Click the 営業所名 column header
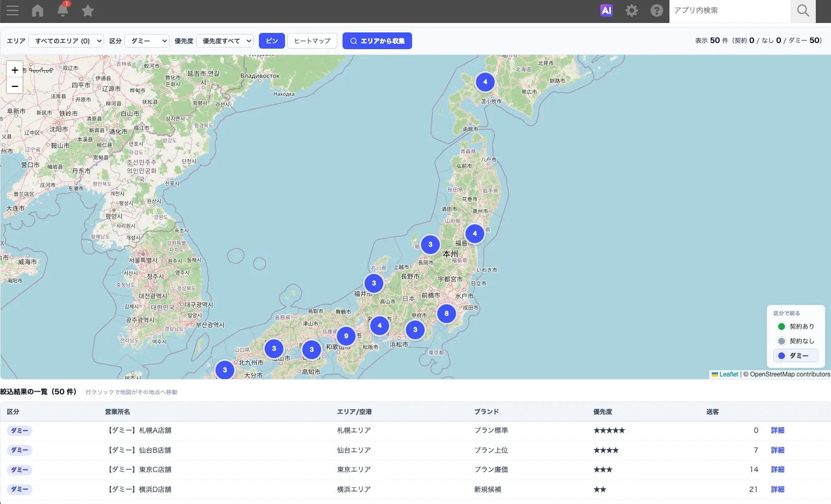Image resolution: width=831 pixels, height=504 pixels. 117,412
